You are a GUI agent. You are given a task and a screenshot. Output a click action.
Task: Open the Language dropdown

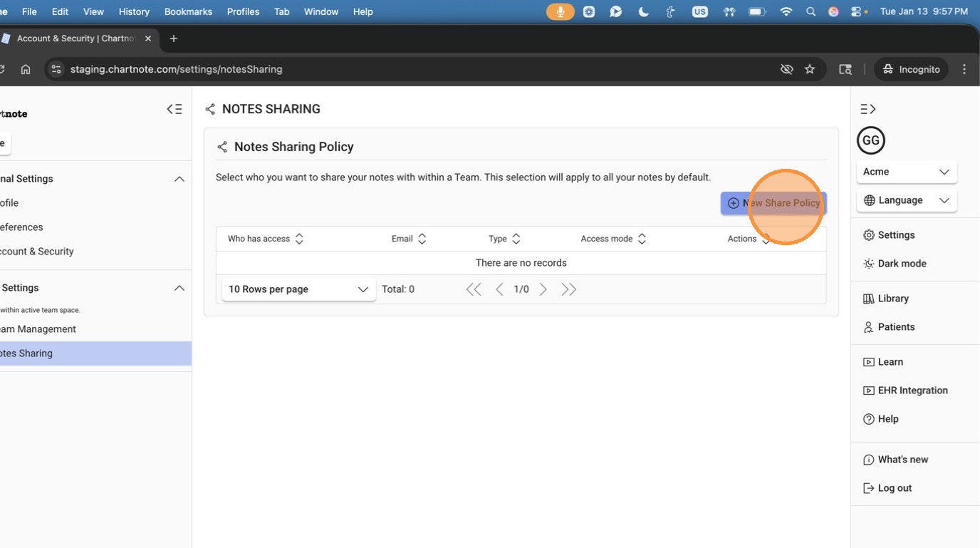point(907,200)
